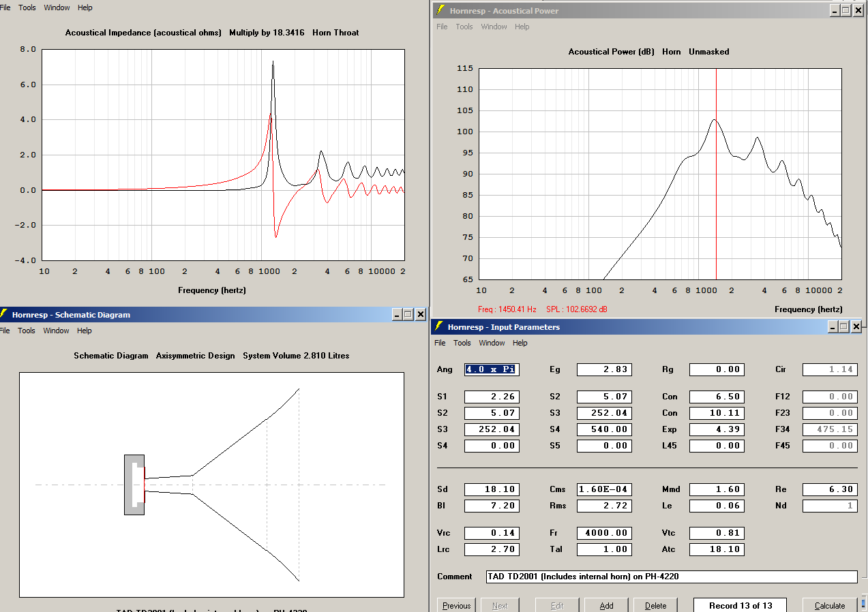Open the Window menu in the Acoustical Power window
This screenshot has width=868, height=612.
click(494, 27)
